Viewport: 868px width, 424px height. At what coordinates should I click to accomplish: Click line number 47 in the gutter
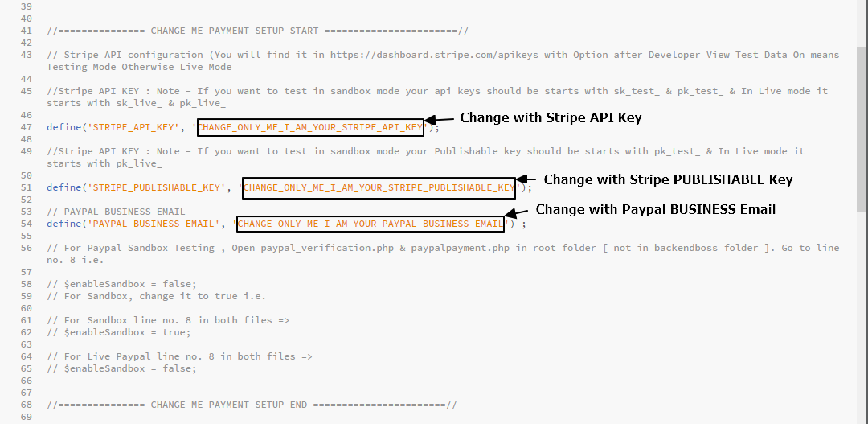[x=27, y=127]
